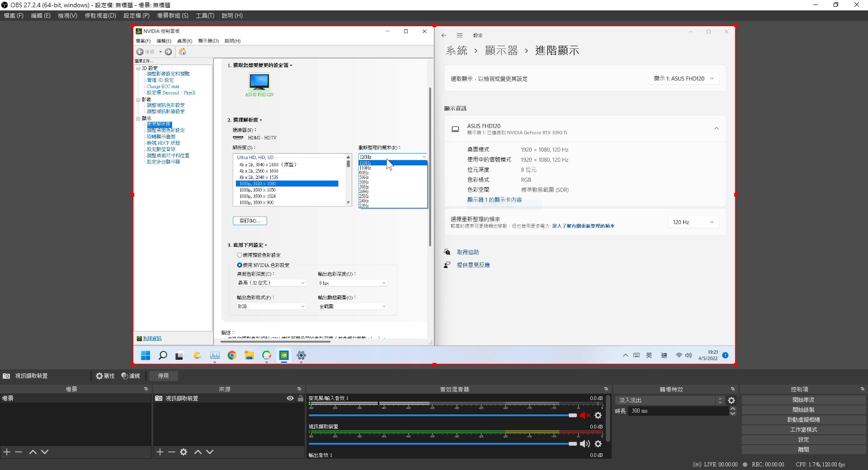Image resolution: width=868 pixels, height=470 pixels.
Task: Open 顯示 1: ASUS FHD120 display dropdown
Action: click(x=684, y=79)
